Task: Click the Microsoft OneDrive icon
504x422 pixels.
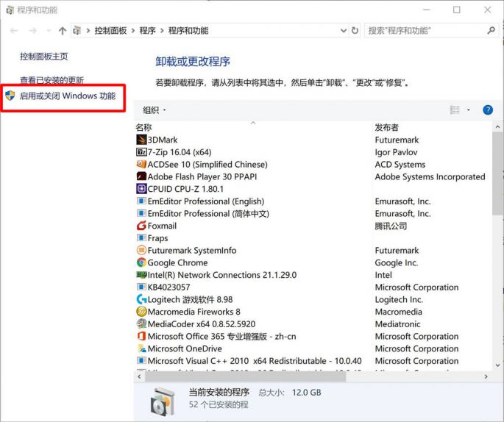Action: pos(141,348)
